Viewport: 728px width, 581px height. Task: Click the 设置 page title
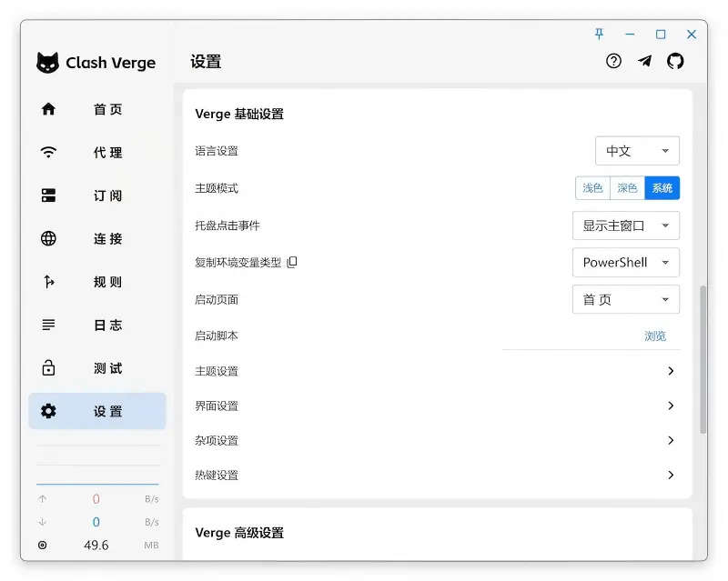206,61
